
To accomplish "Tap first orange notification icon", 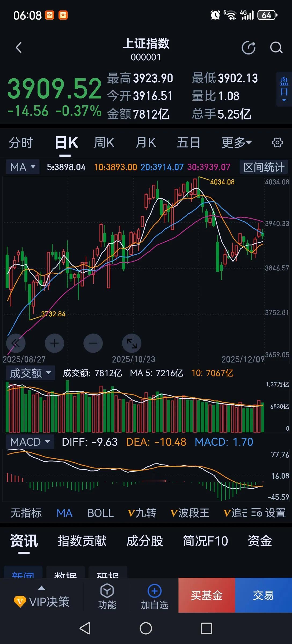I will (50, 15).
